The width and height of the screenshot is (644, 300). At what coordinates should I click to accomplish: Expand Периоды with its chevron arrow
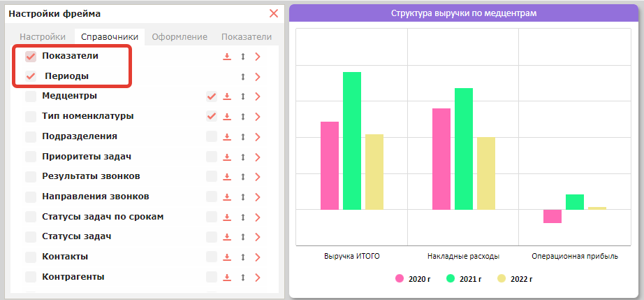[x=258, y=76]
